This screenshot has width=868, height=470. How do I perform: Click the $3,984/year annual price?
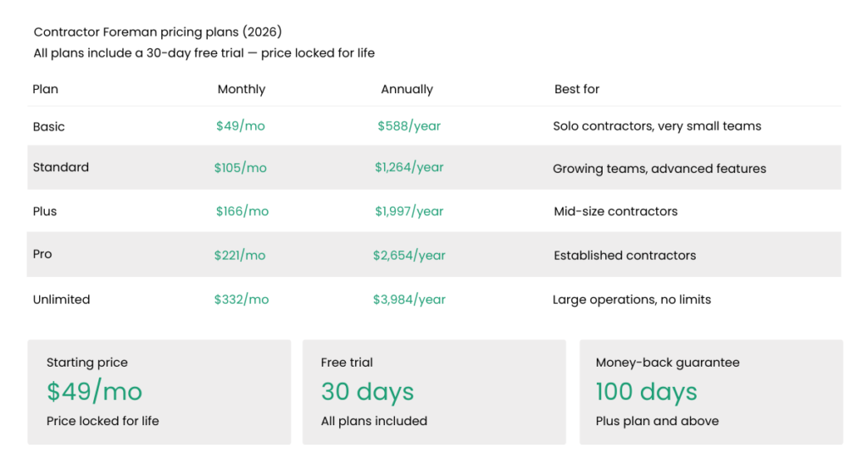point(409,299)
